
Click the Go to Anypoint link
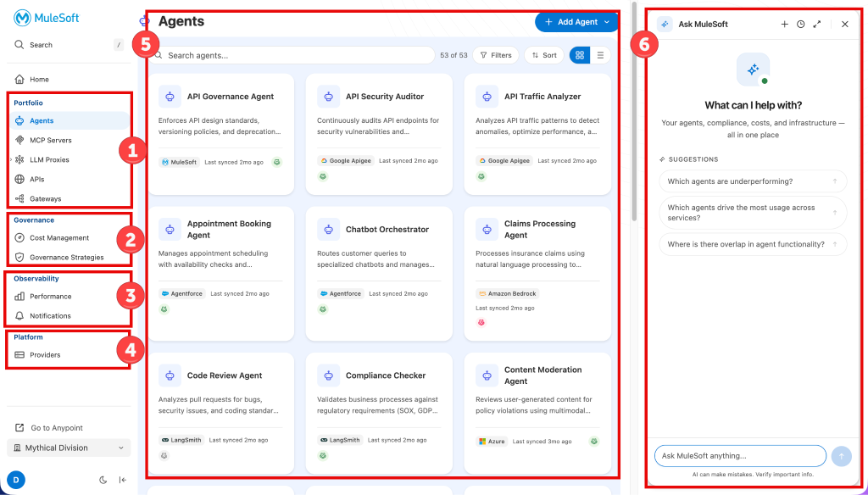[x=48, y=428]
